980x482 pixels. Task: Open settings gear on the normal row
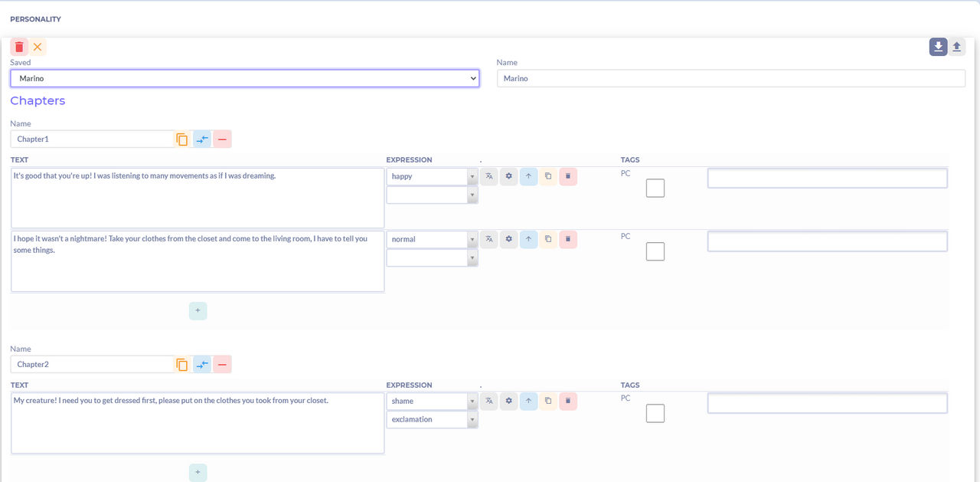coord(509,239)
